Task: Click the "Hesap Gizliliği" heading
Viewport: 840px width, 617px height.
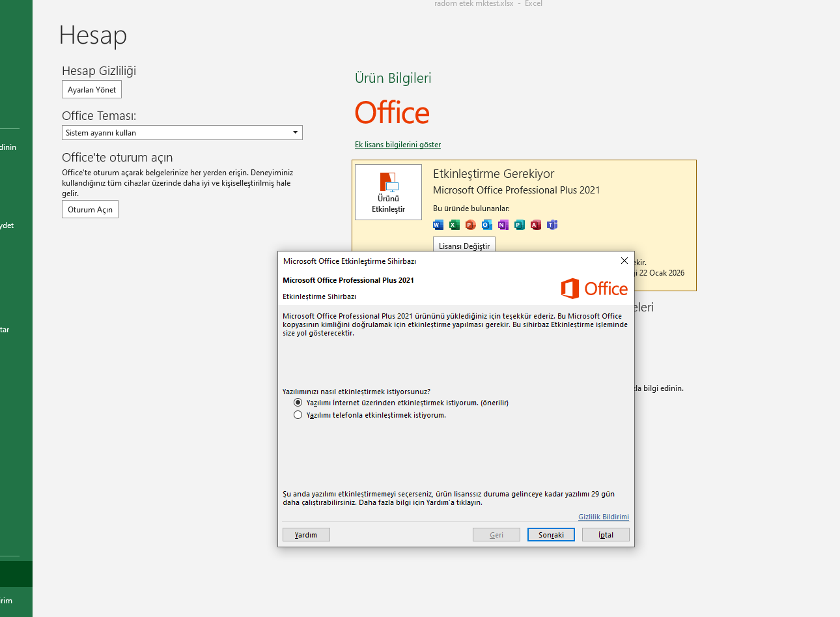Action: 99,71
